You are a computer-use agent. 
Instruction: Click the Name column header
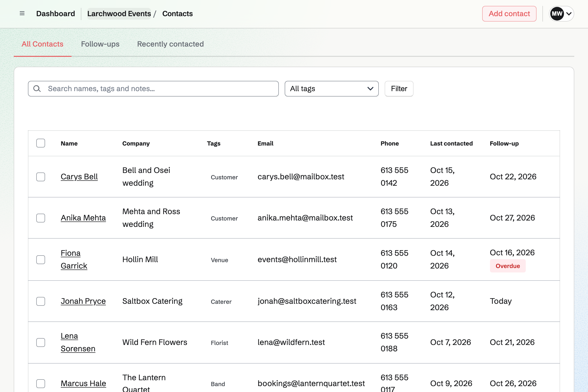click(69, 144)
